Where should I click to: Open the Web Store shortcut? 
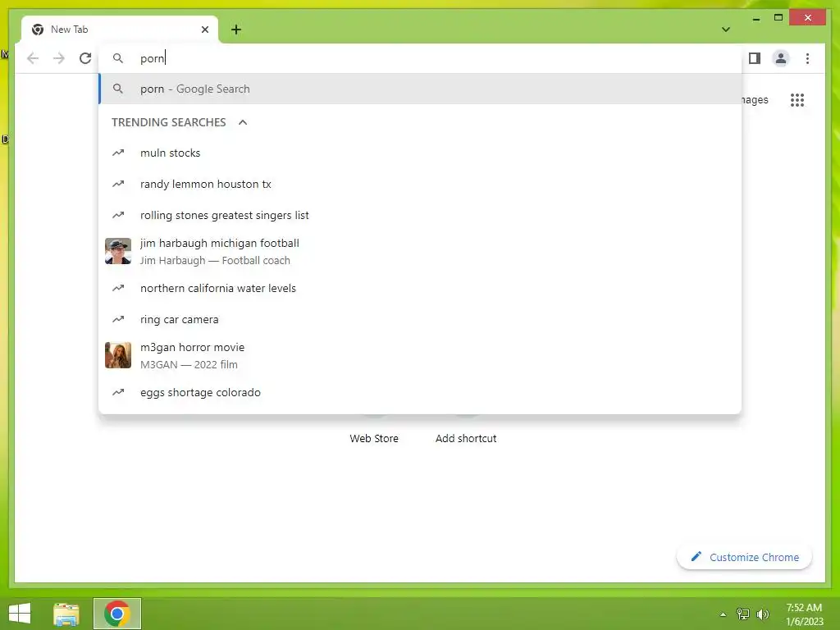pos(374,438)
